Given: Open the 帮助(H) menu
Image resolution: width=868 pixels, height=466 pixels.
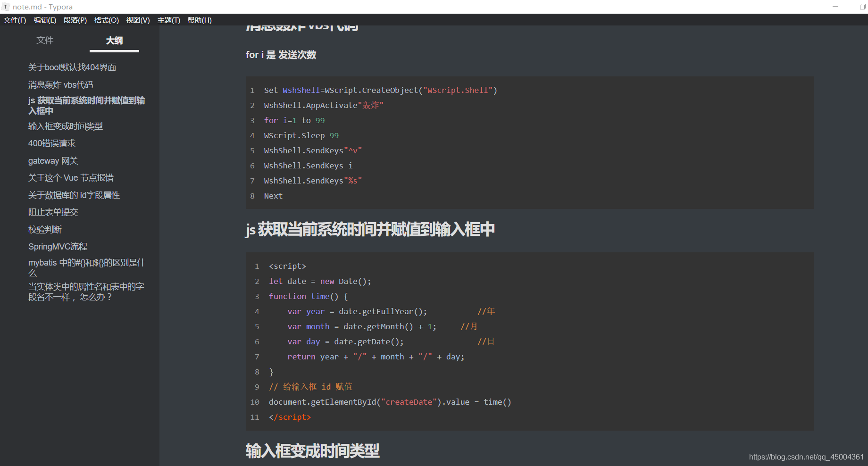Looking at the screenshot, I should pos(200,20).
